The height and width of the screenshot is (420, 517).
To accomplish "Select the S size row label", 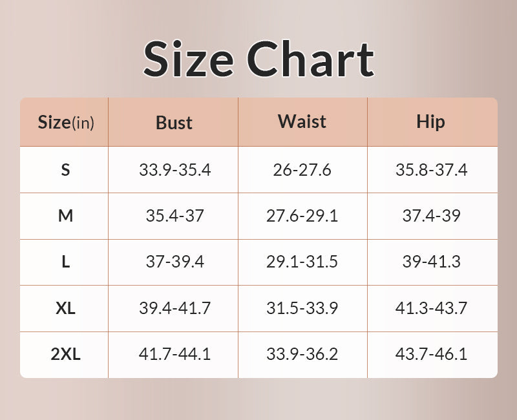I will [65, 170].
